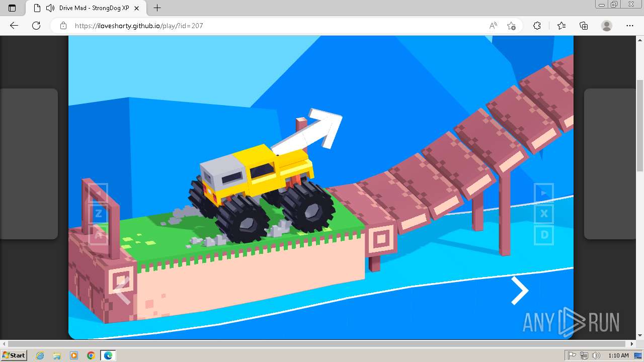This screenshot has width=644, height=362.
Task: Tap the left-arrow key hint box above Z
Action: click(98, 193)
